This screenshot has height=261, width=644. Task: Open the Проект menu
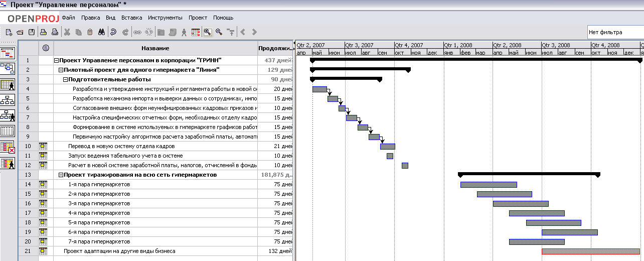(198, 18)
